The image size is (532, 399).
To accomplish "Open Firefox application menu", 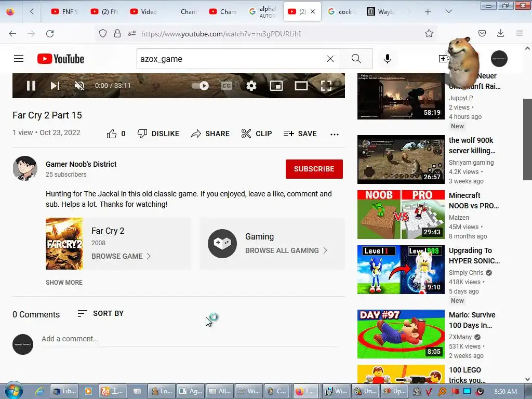I will [x=520, y=33].
